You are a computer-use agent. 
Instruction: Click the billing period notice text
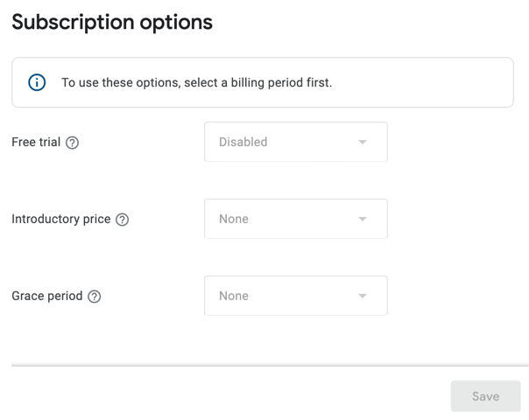196,83
